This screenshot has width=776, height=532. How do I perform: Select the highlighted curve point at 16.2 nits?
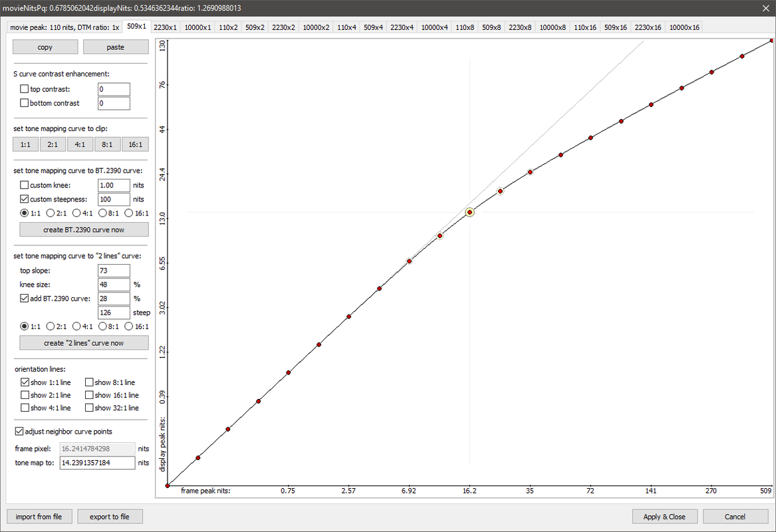pos(469,212)
